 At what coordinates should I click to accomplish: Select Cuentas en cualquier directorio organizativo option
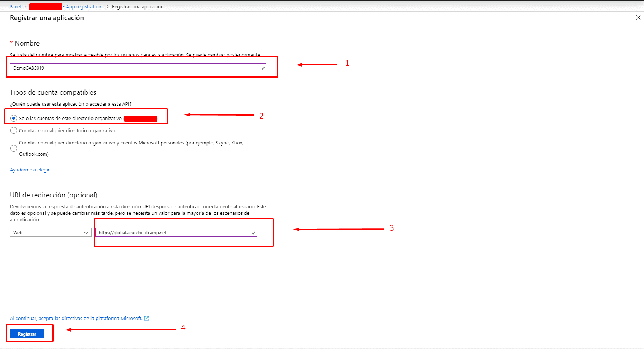click(14, 130)
